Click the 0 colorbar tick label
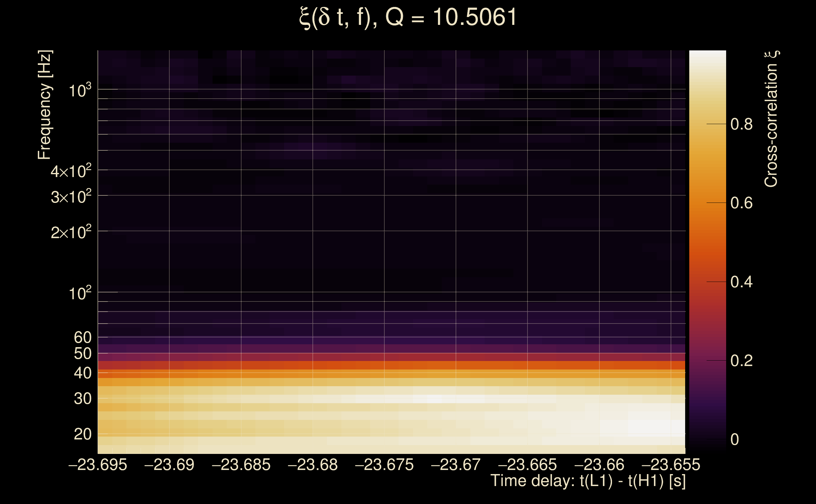816x504 pixels. pos(735,440)
